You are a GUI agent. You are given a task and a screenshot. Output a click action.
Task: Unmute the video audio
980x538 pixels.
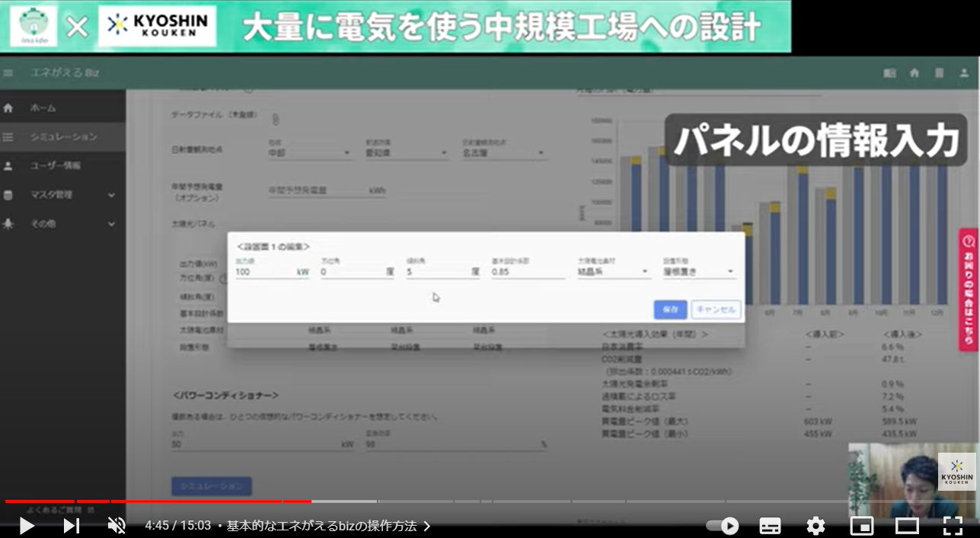tap(117, 526)
